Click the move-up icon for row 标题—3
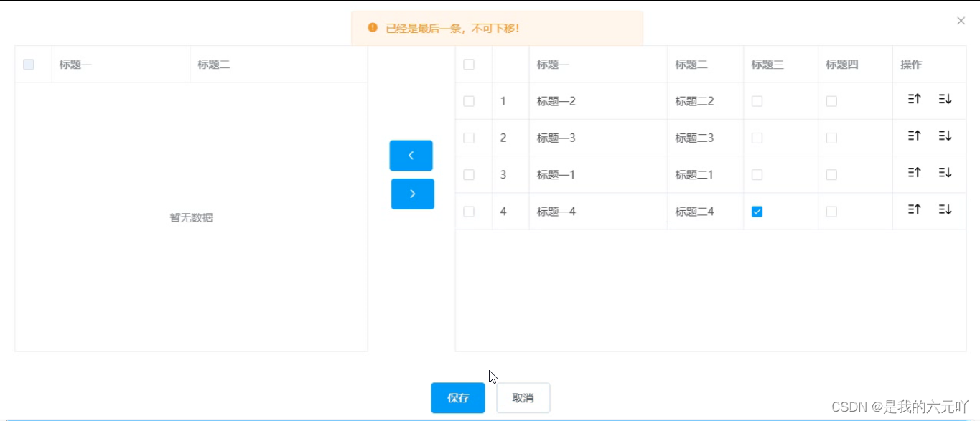 point(913,136)
